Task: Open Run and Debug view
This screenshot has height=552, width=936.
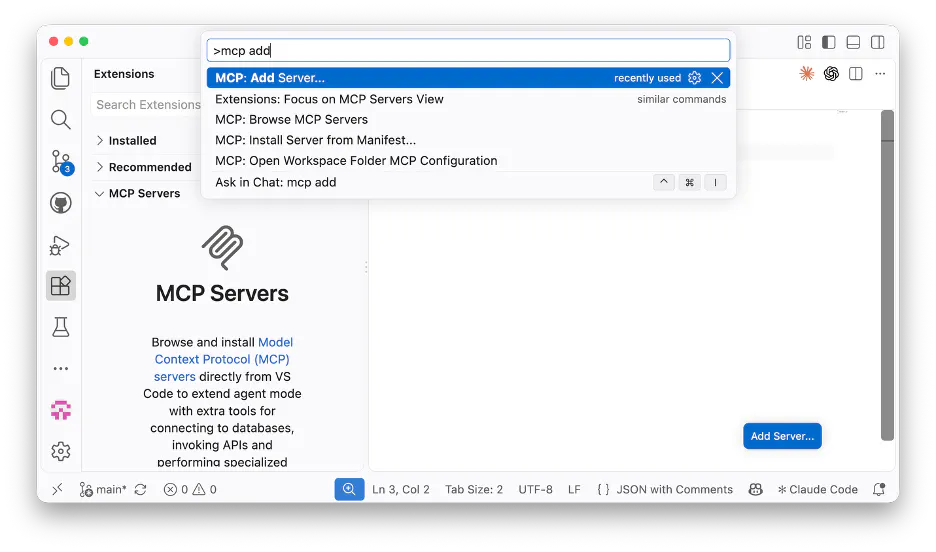Action: click(60, 245)
